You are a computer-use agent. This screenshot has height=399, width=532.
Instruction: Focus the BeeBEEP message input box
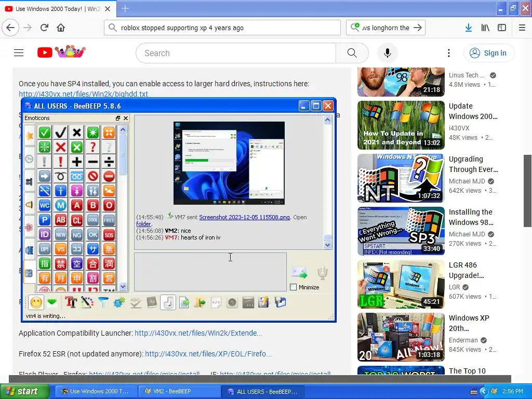click(210, 272)
